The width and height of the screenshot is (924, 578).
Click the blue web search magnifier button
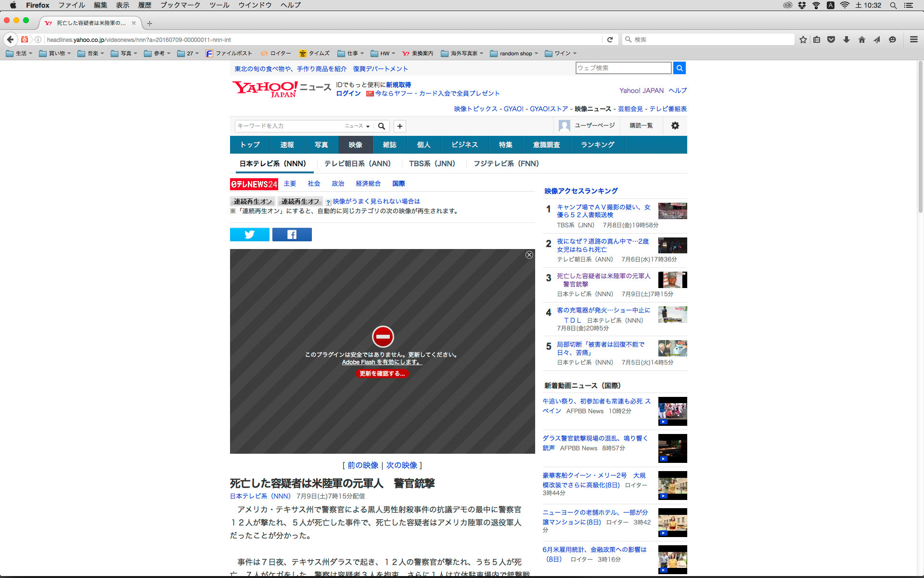click(x=679, y=68)
